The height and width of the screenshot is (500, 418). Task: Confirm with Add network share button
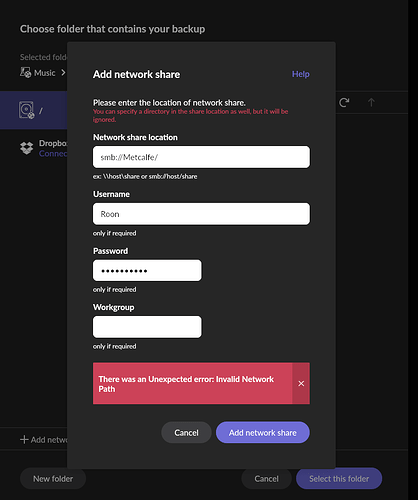[x=263, y=432]
